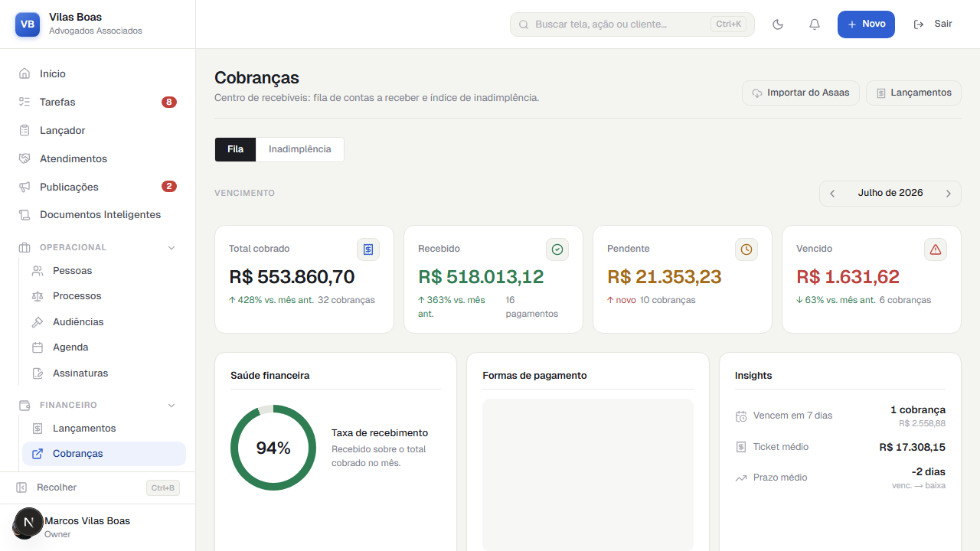Open Documentos Inteligentes

98,215
